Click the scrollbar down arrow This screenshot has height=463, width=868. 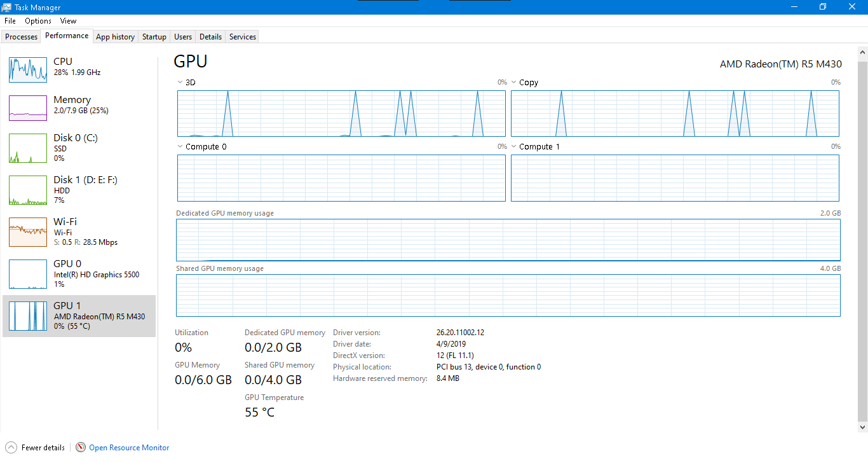coord(862,427)
